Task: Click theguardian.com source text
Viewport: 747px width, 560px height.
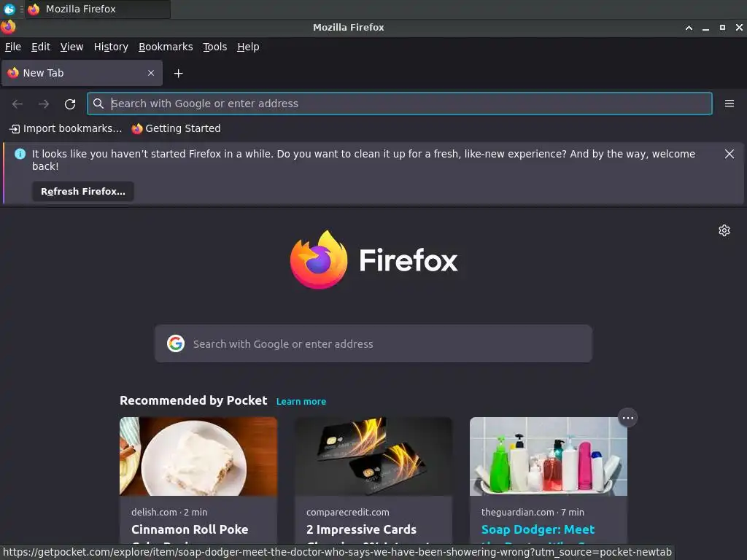Action: point(517,513)
